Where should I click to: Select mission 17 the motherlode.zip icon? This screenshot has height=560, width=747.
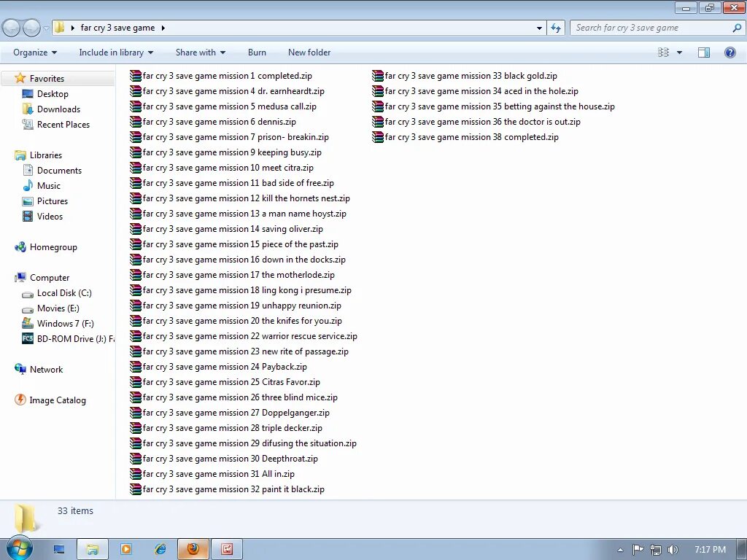click(x=135, y=275)
